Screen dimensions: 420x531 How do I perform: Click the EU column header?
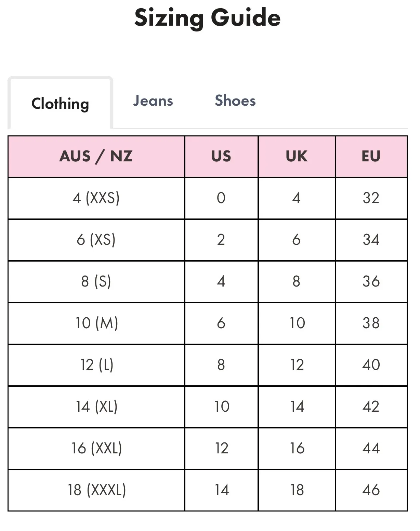(371, 156)
